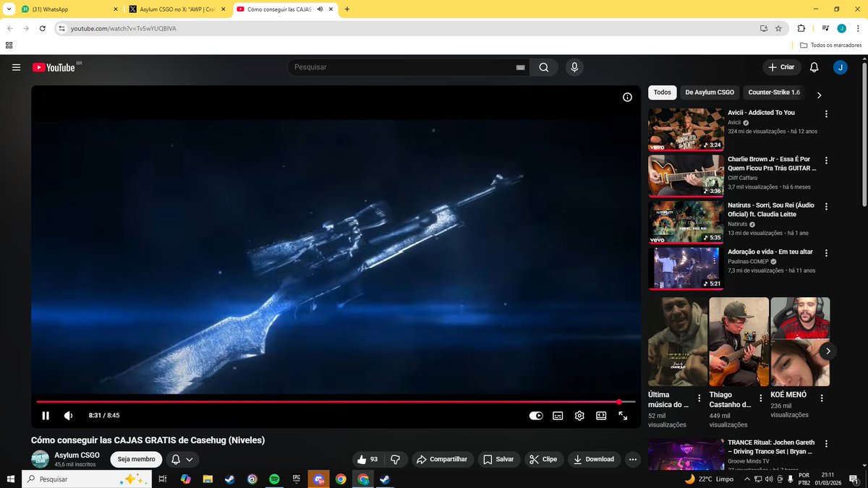Select the Todos filter chip
Image resolution: width=868 pixels, height=488 pixels.
663,93
